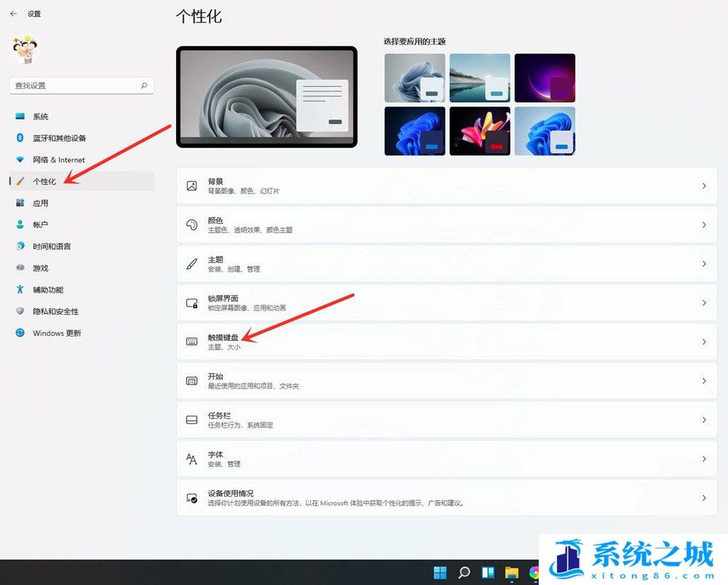
Task: Expand the 背景 row chevron
Action: (704, 186)
